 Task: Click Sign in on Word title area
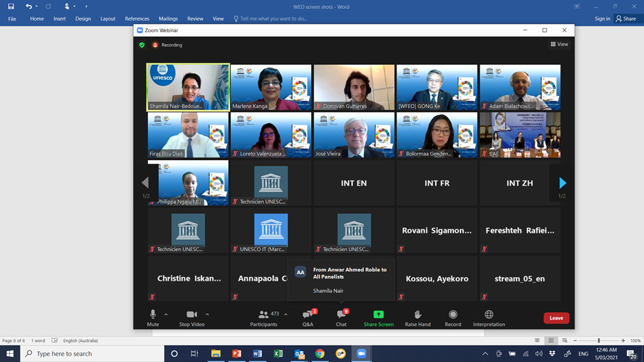tap(602, 19)
